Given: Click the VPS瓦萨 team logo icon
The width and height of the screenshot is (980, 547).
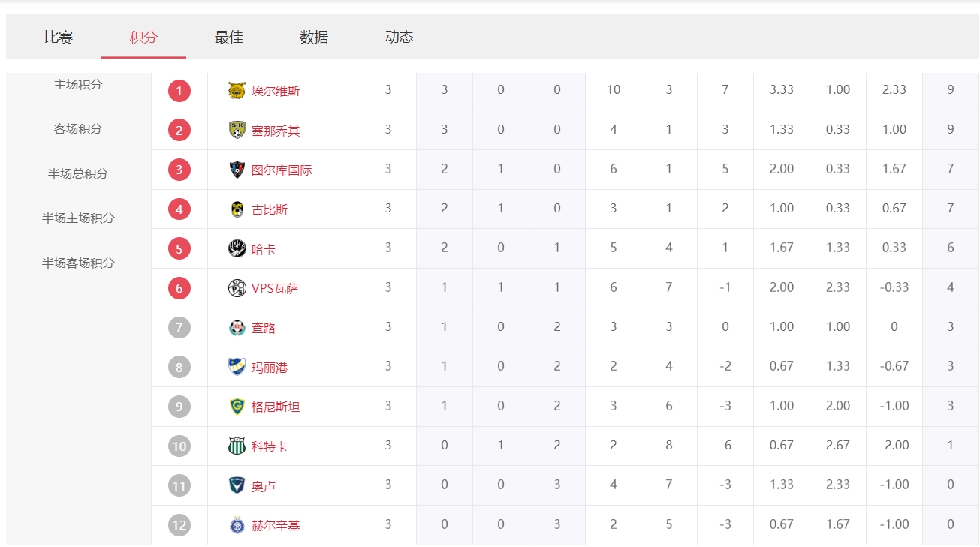Looking at the screenshot, I should [237, 288].
